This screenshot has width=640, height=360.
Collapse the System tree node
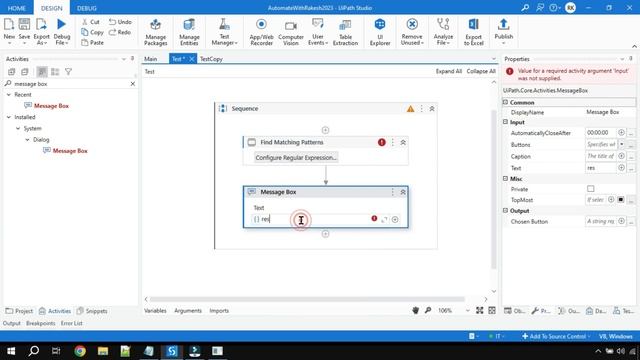coord(18,129)
